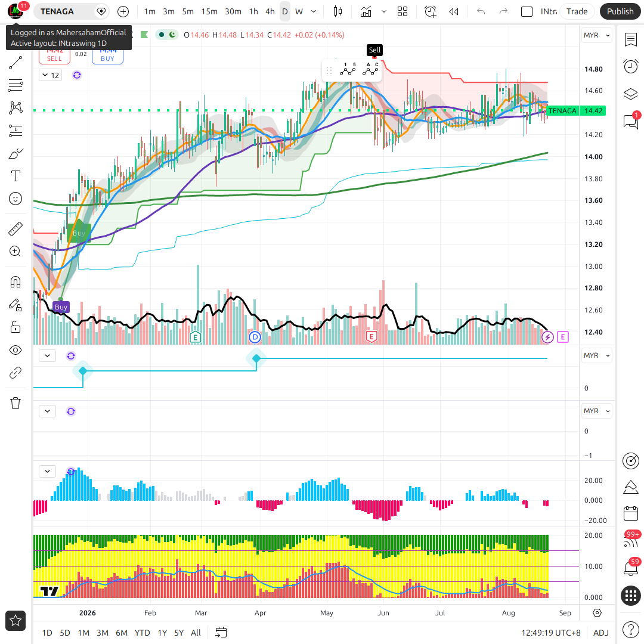
Task: Open the indicators menu
Action: coord(366,11)
